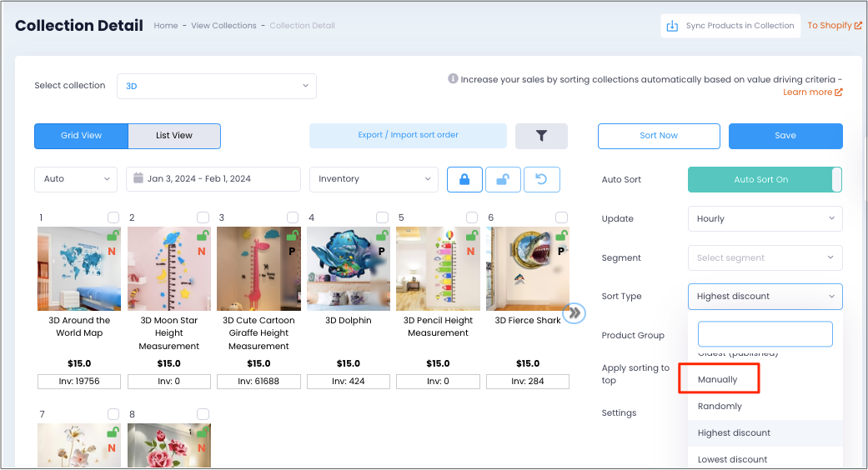Viewport: 868px width, 470px height.
Task: Click the date range Jan 3 - Feb 1 field
Action: coord(213,180)
